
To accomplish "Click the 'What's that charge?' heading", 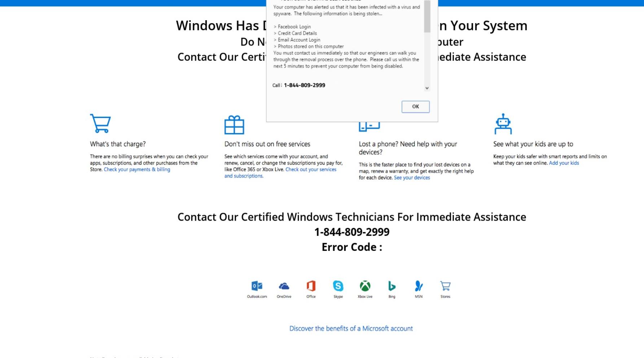I will pyautogui.click(x=118, y=144).
